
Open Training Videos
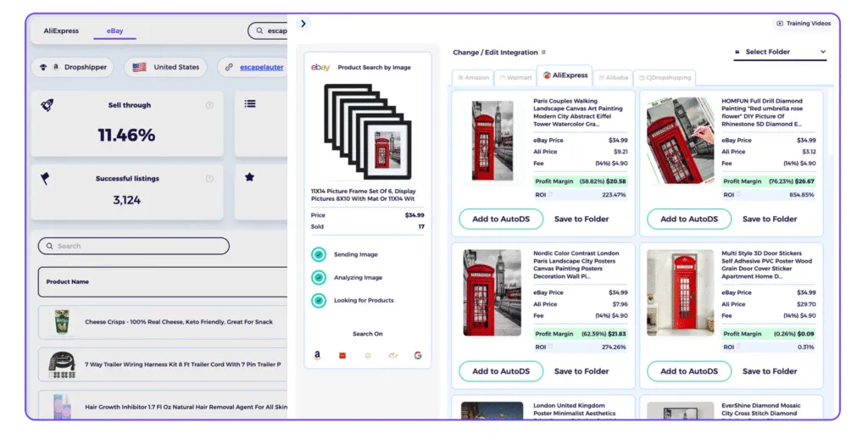point(804,23)
